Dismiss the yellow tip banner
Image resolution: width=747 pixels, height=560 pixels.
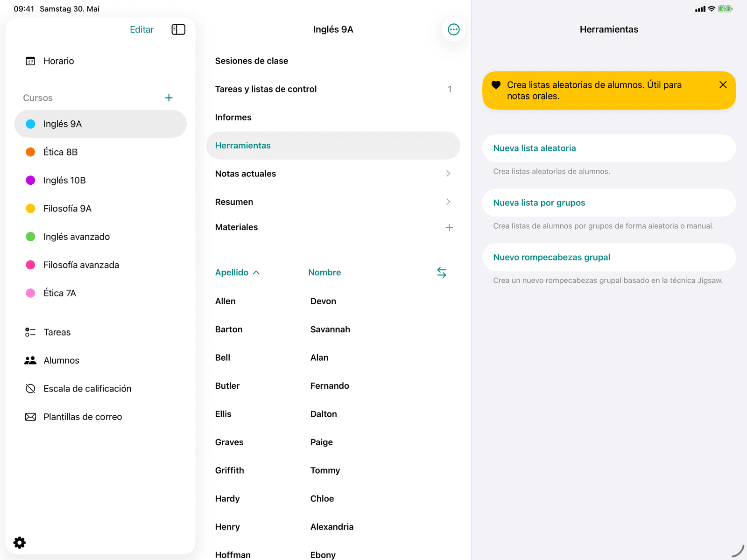coord(723,84)
